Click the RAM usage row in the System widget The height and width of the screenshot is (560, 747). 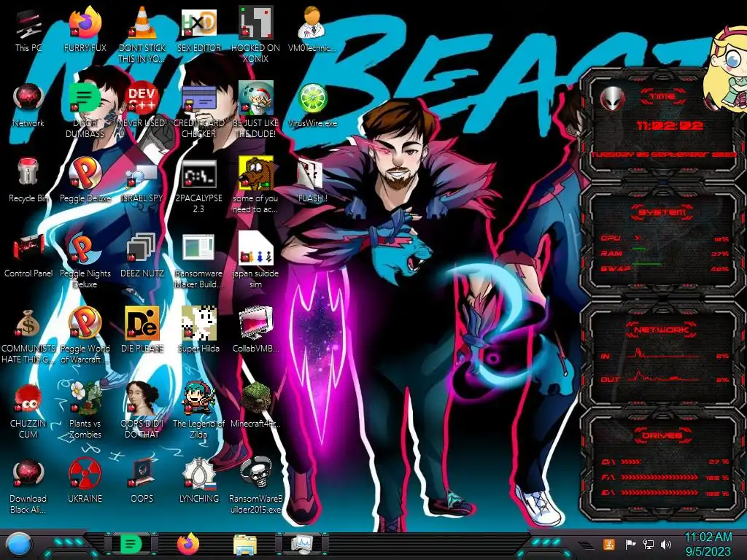point(665,253)
